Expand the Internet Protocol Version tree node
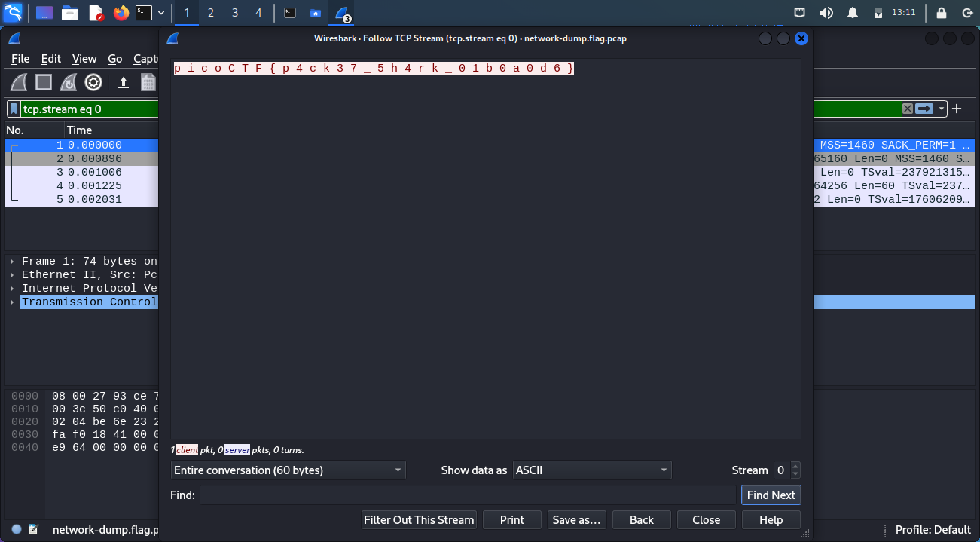This screenshot has height=542, width=980. coord(12,289)
